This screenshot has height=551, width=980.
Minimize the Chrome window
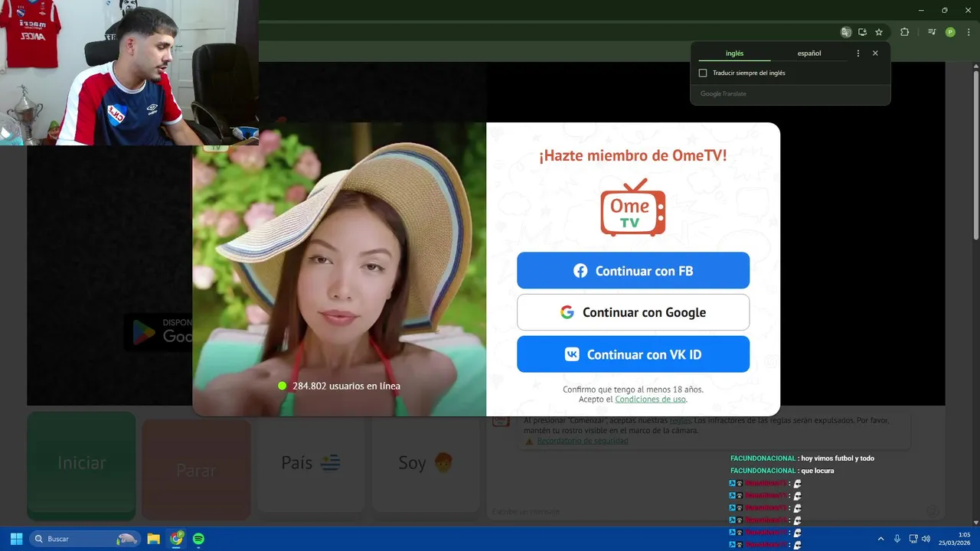(923, 10)
